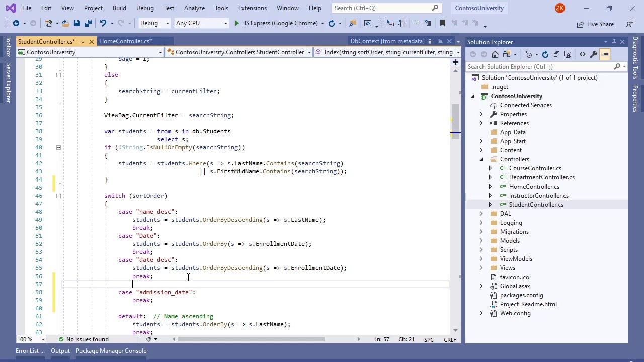Screen dimensions: 644x362
Task: Refresh Solution Explorer via toolbar icon
Action: point(545,54)
